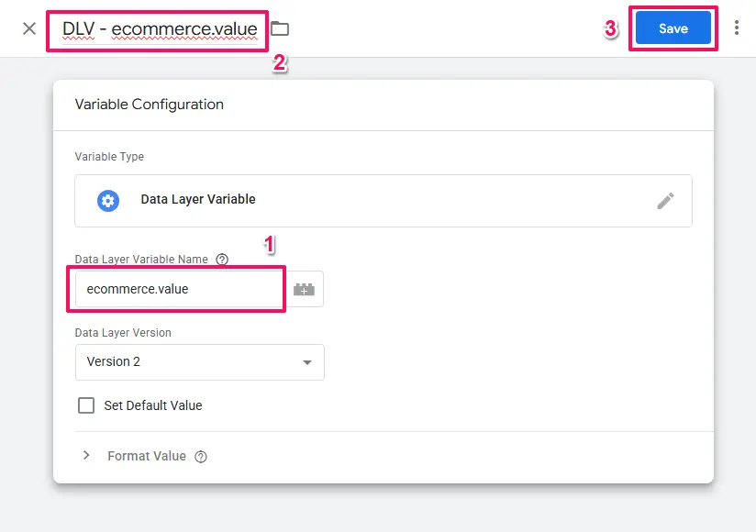756x532 pixels.
Task: Click the Format Value label text
Action: (147, 456)
